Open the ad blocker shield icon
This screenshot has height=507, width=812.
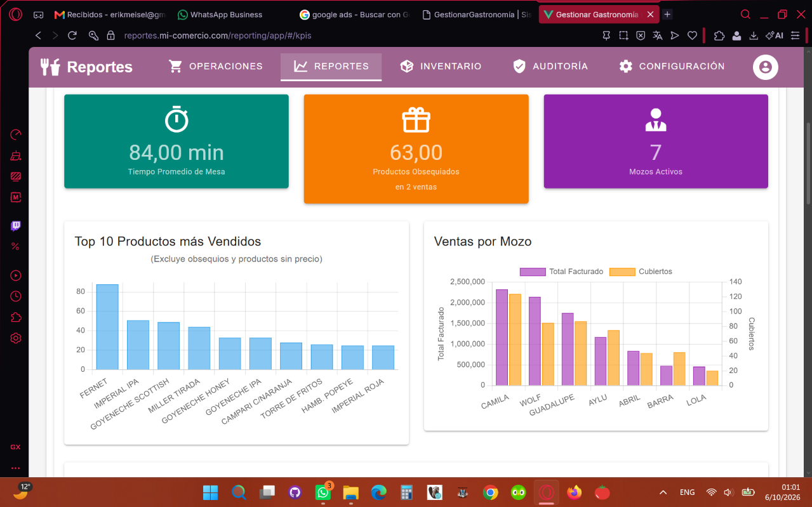tap(641, 36)
